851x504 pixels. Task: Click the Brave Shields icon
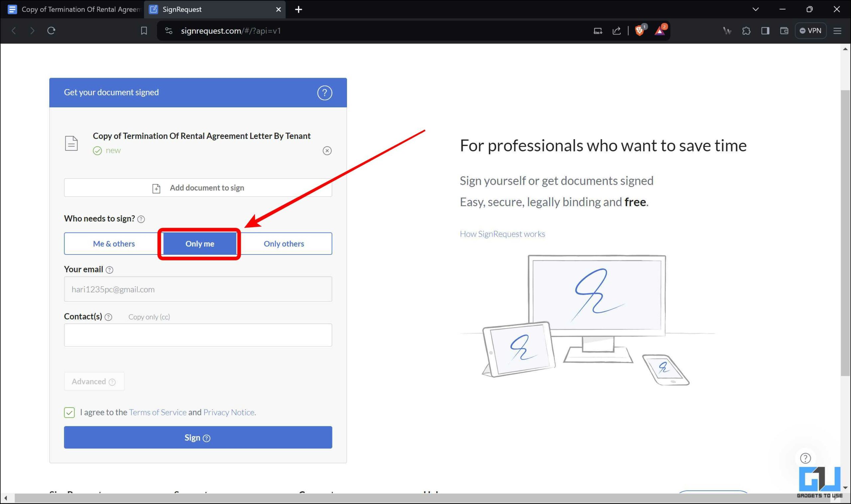pyautogui.click(x=640, y=31)
